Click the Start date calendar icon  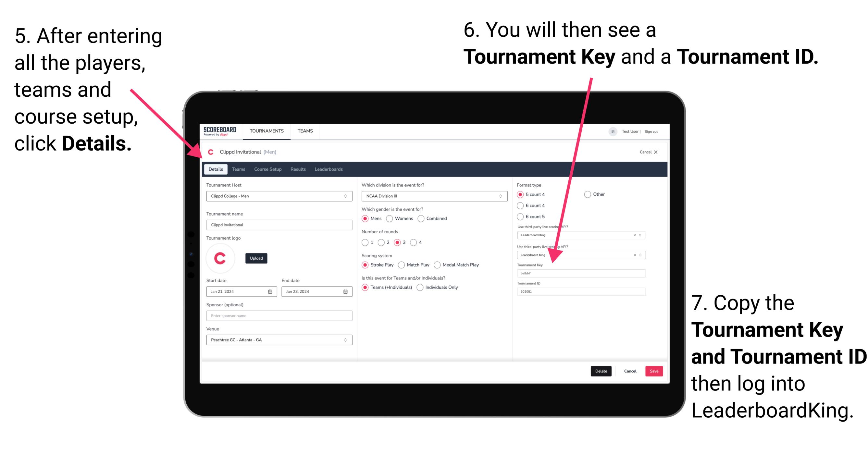tap(270, 291)
